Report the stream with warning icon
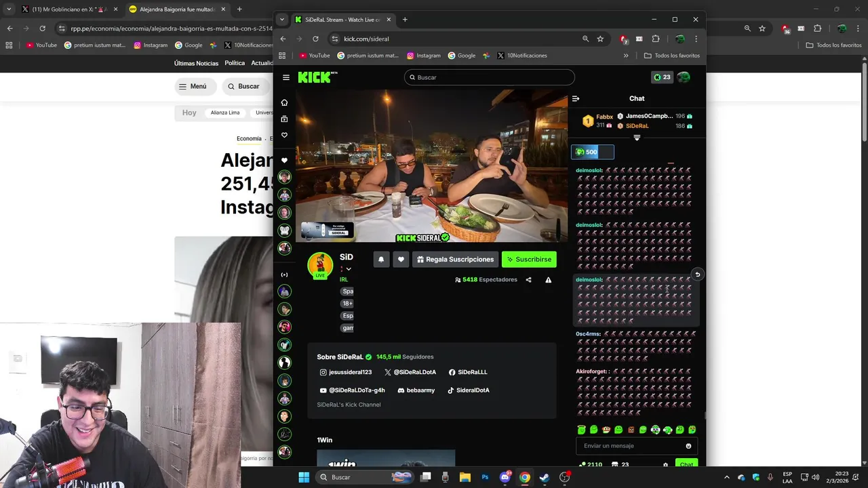 click(548, 280)
